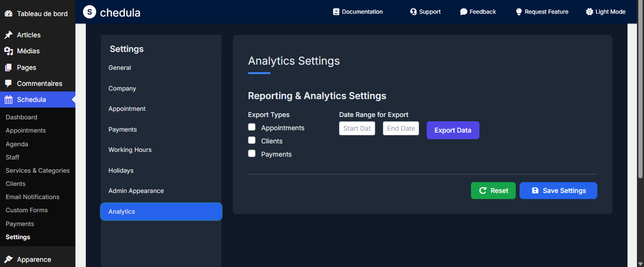Click the Apparence brush icon
The width and height of the screenshot is (644, 267).
pos(8,259)
